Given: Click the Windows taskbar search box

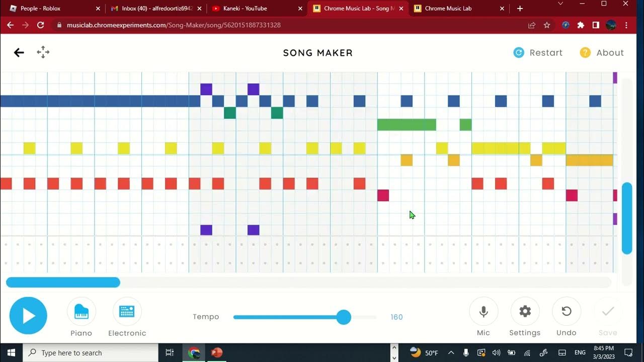Looking at the screenshot, I should pyautogui.click(x=91, y=352).
